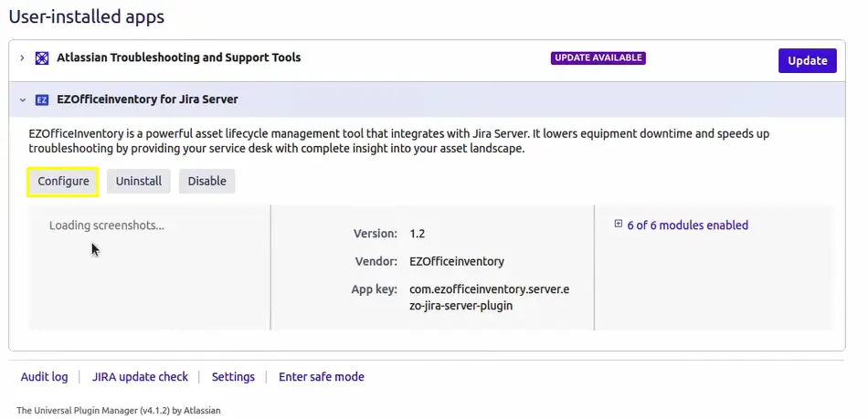Open the Settings link
Viewport: 868px width, 419px height.
tap(233, 377)
